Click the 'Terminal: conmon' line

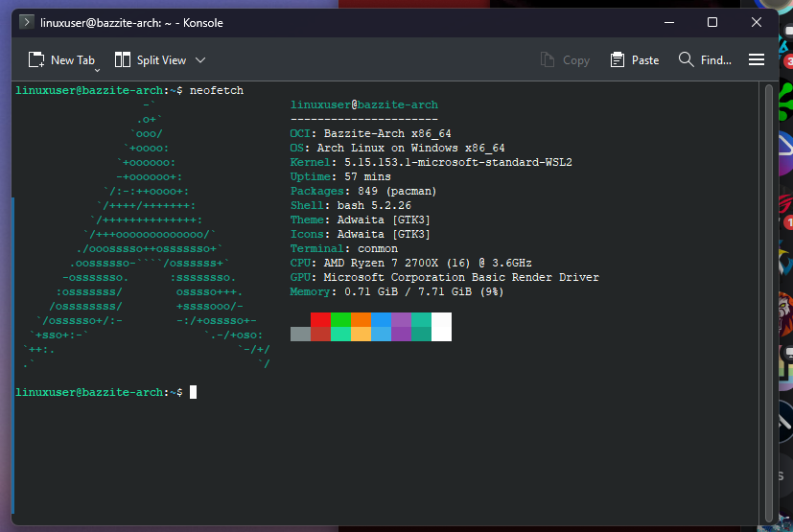pos(344,249)
